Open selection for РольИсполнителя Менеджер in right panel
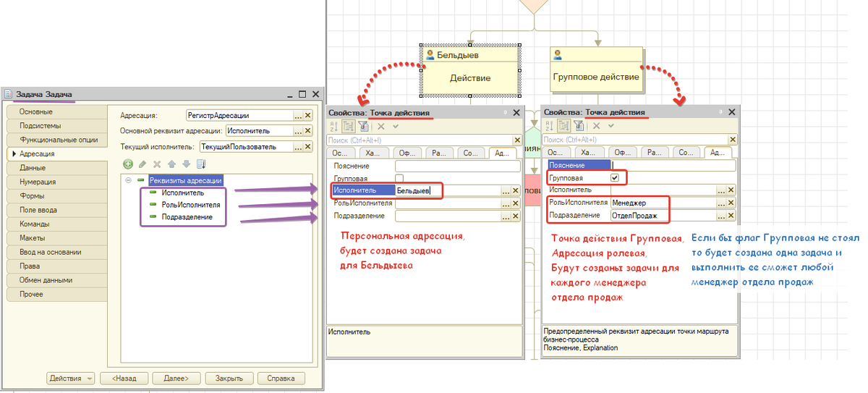 coord(722,203)
